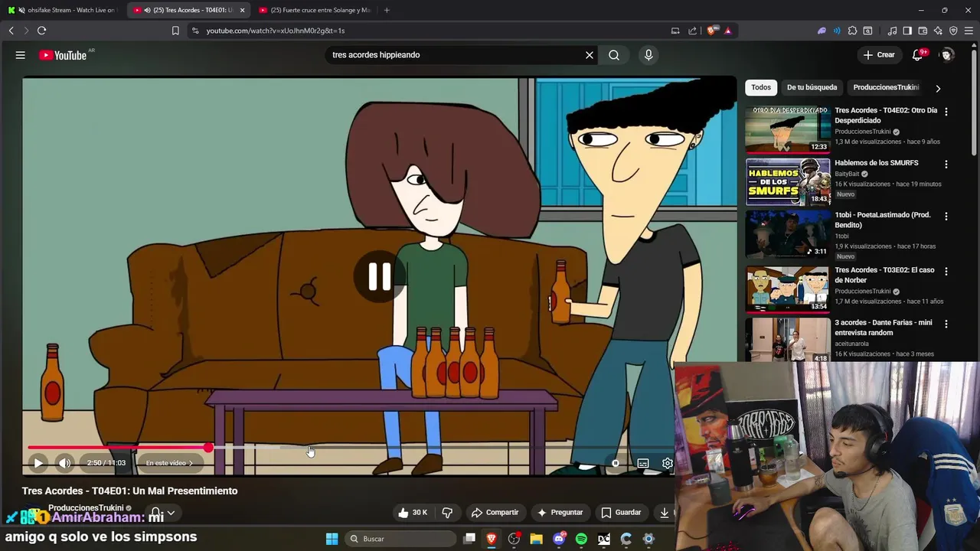Open options for 'El caso de Norber'

[946, 272]
